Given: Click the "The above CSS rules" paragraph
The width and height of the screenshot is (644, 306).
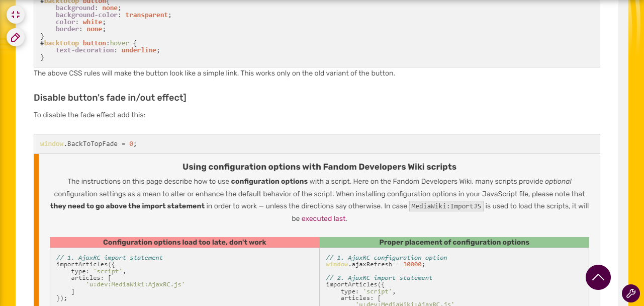Looking at the screenshot, I should [214, 73].
